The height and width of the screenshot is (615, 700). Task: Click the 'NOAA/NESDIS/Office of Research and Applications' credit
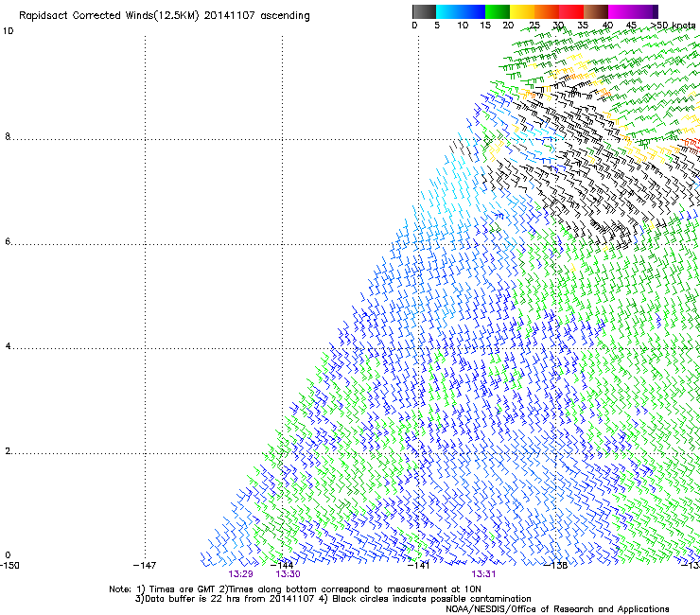pyautogui.click(x=557, y=609)
